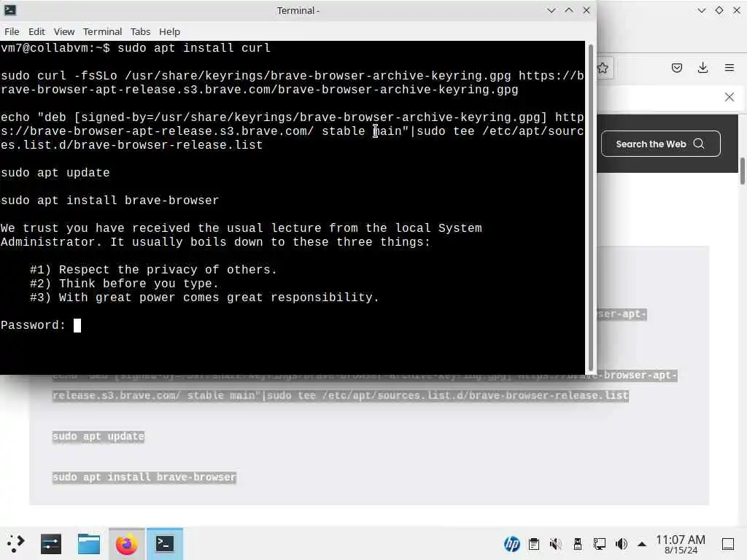Bookmark page with Firefox star icon
747x560 pixels.
tap(603, 68)
